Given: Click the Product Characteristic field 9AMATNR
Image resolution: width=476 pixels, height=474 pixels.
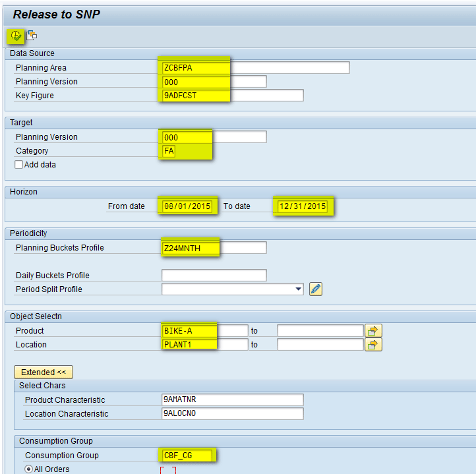Looking at the screenshot, I should tap(232, 400).
